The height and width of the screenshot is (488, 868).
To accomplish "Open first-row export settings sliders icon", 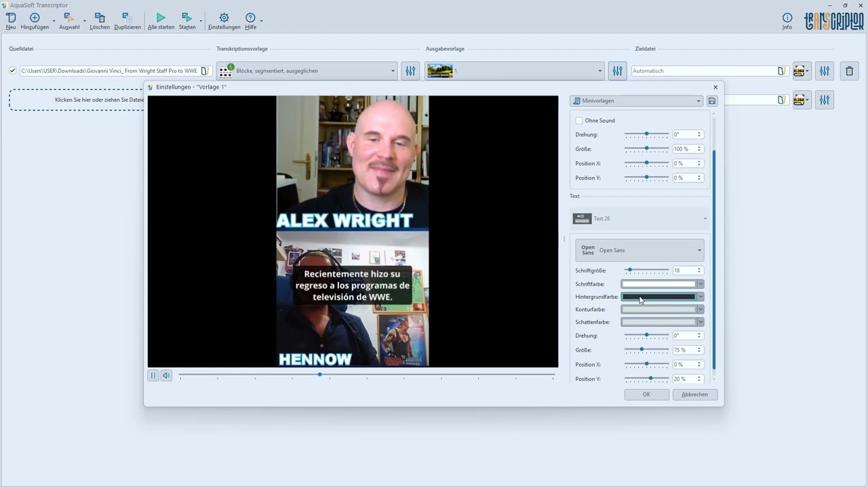I will tap(824, 70).
